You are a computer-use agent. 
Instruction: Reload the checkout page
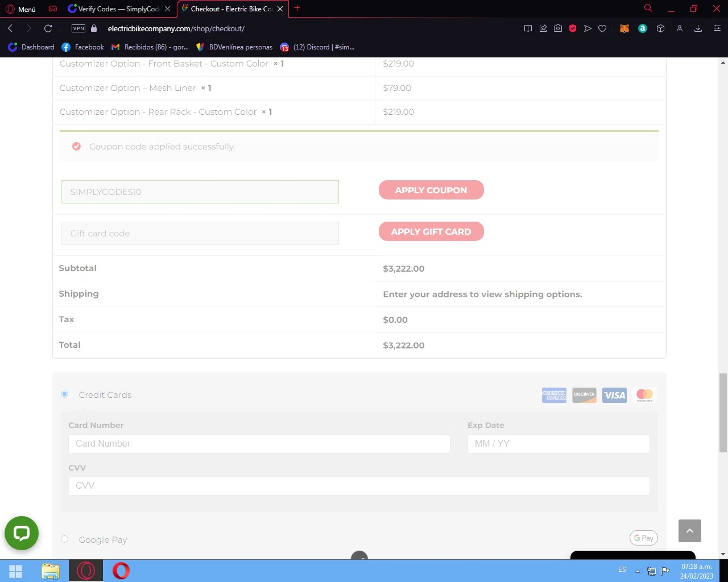[48, 28]
